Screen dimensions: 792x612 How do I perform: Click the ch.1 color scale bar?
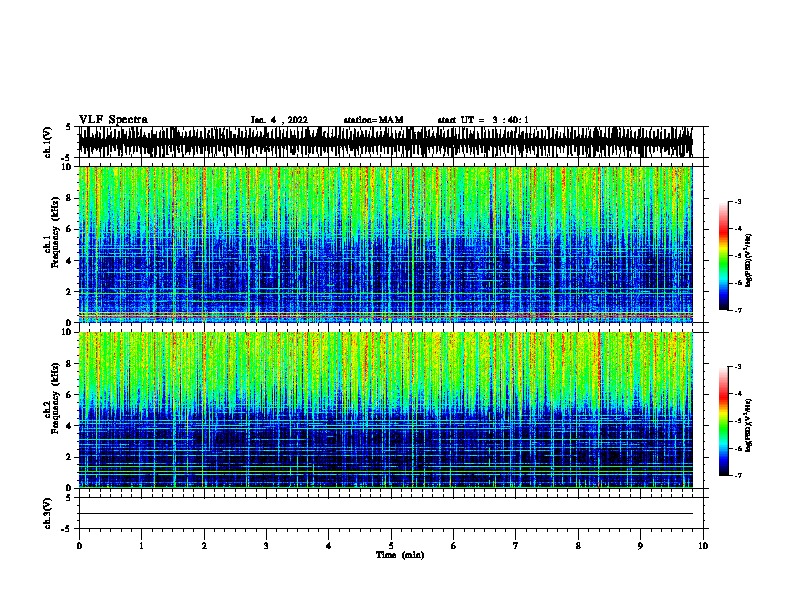pos(724,256)
